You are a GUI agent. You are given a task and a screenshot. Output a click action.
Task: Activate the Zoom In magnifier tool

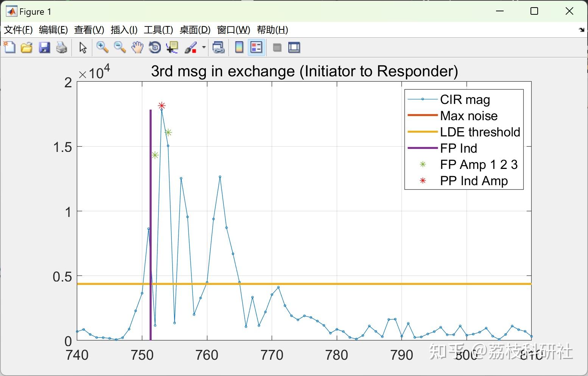coord(102,47)
